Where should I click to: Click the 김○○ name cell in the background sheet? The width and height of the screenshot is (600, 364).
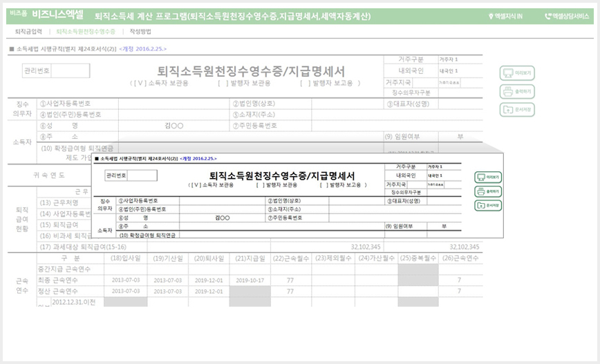tap(174, 126)
